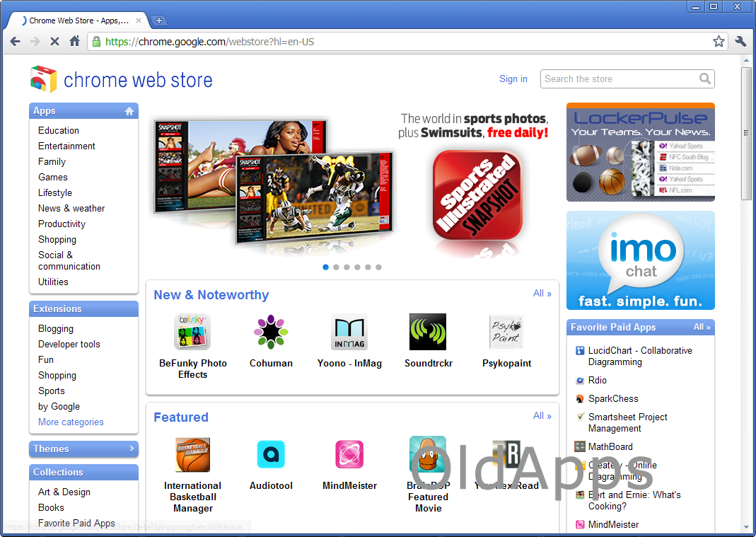
Task: Click the MathBoard icon in paid apps
Action: coord(580,446)
